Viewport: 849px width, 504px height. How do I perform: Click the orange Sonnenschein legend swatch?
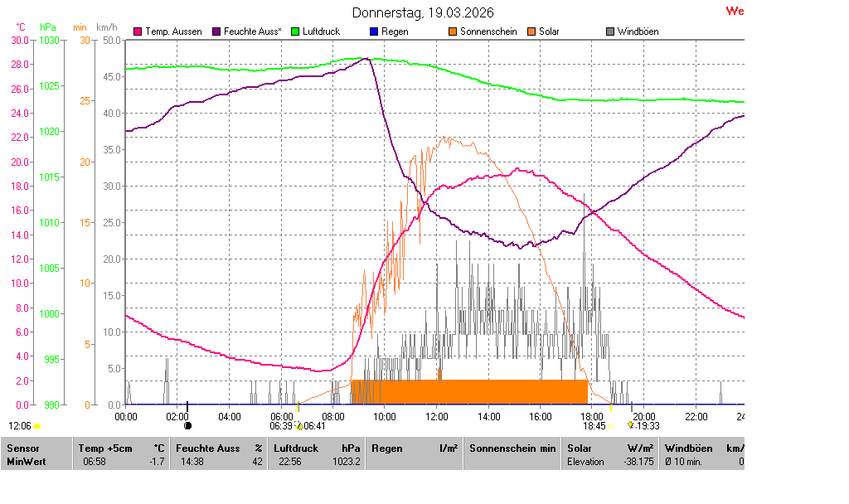tap(453, 31)
